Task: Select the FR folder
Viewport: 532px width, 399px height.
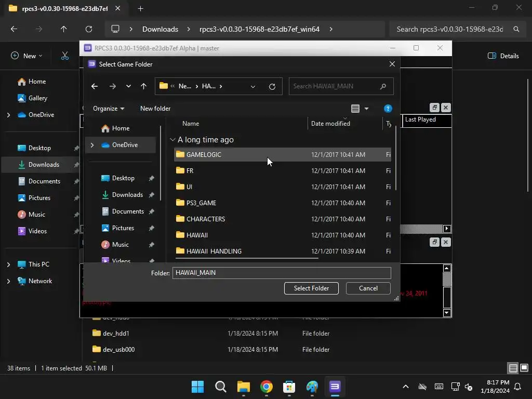Action: 282,170
